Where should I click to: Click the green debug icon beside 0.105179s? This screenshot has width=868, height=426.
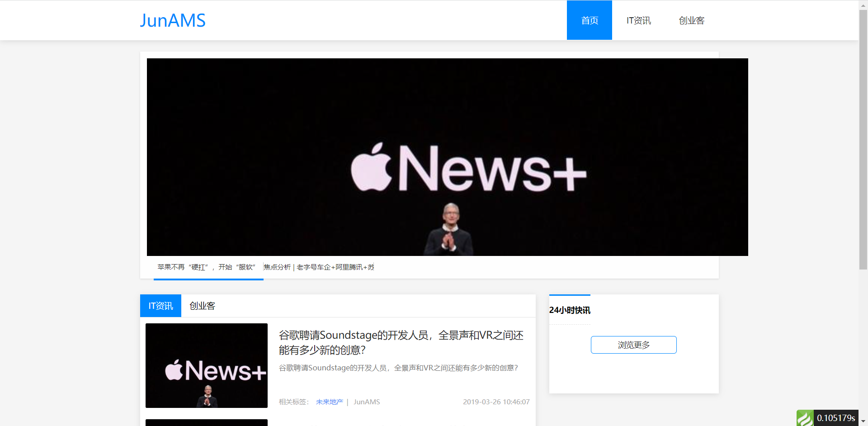click(x=805, y=418)
